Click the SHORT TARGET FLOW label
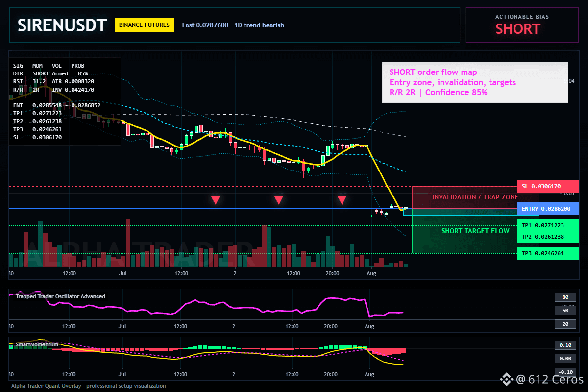Viewport: 588px width, 392px height. [475, 231]
